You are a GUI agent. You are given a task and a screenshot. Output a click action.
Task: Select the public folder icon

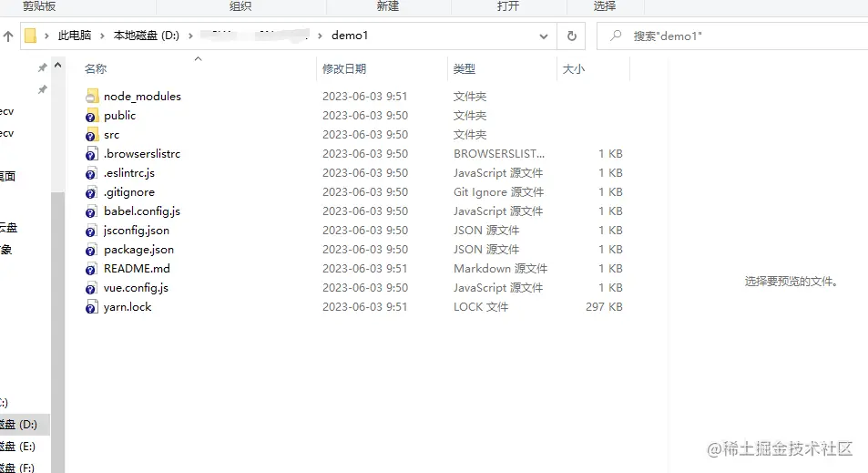point(92,116)
